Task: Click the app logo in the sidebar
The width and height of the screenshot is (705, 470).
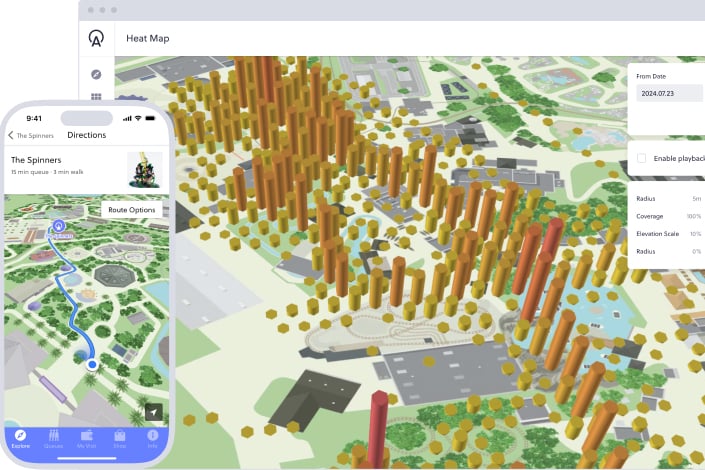Action: [x=97, y=38]
